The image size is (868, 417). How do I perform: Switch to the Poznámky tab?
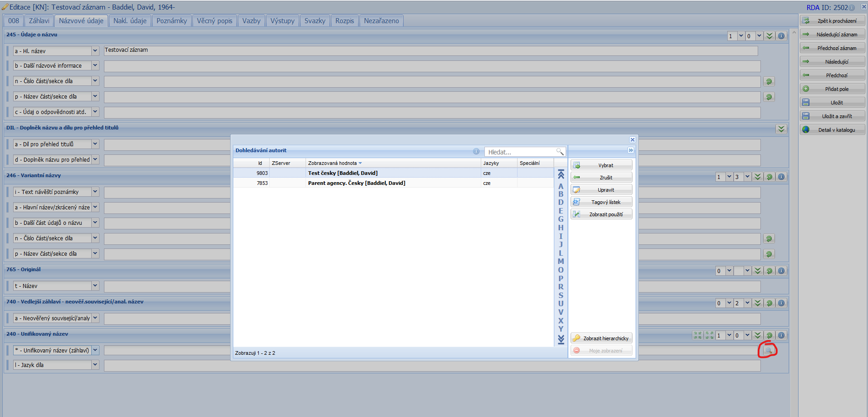tap(172, 21)
